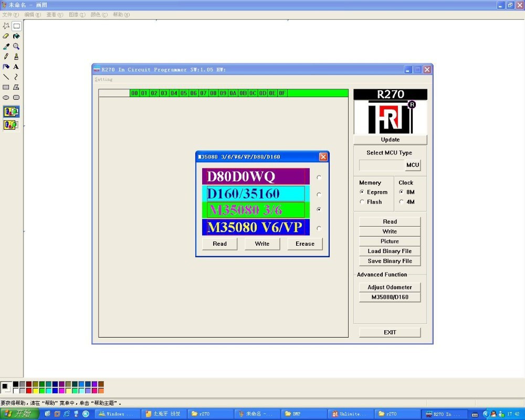Set clock to 4M radio button
The height and width of the screenshot is (420, 525).
(401, 202)
